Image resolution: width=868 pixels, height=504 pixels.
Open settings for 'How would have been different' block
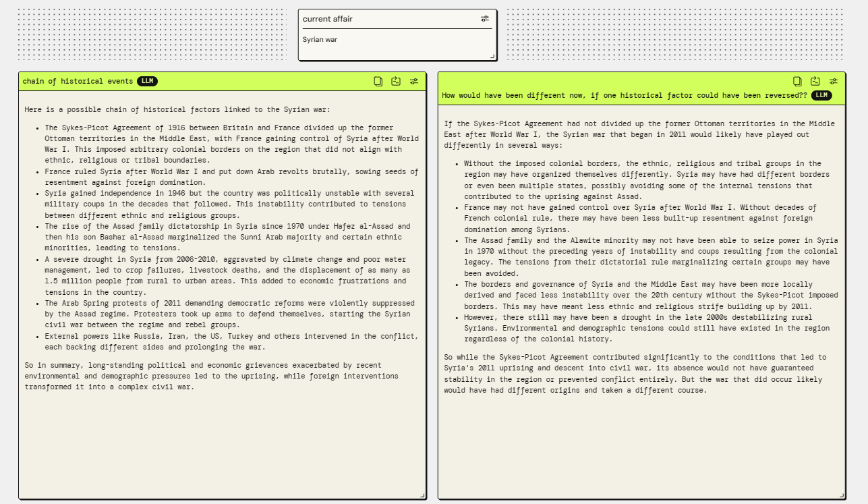point(834,81)
